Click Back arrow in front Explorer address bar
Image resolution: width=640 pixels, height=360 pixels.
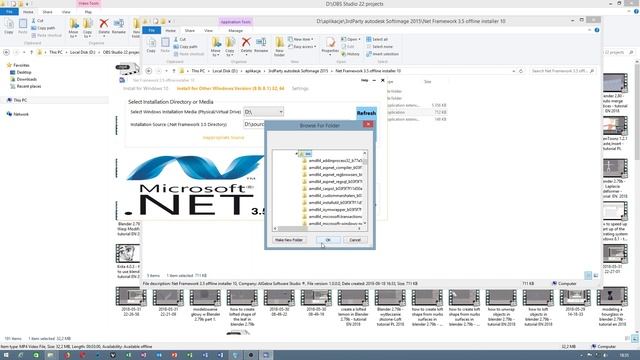(149, 71)
